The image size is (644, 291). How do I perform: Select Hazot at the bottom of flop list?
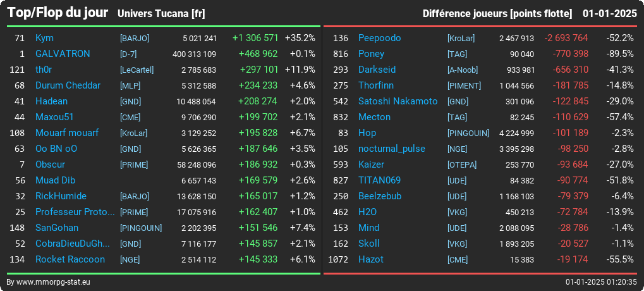(370, 259)
